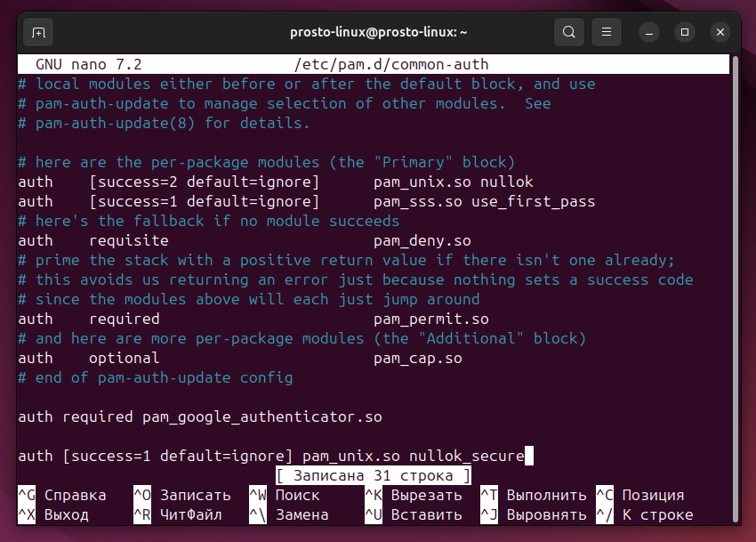Click the comment since the modules above

pyautogui.click(x=249, y=299)
